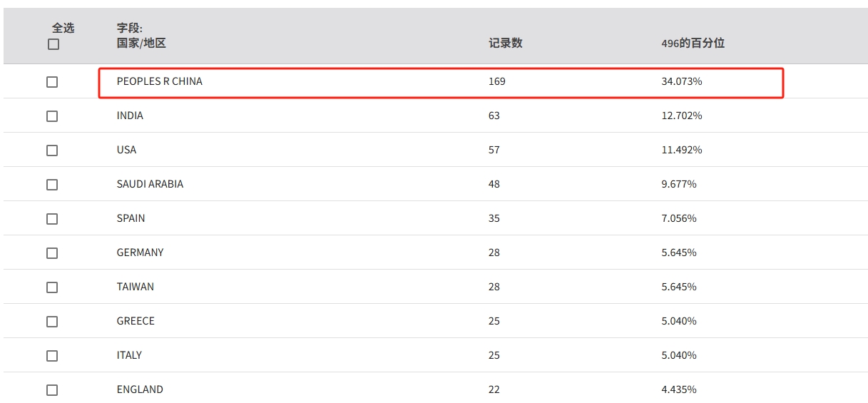Click the 496的百分位 column header
The height and width of the screenshot is (403, 868).
[693, 43]
